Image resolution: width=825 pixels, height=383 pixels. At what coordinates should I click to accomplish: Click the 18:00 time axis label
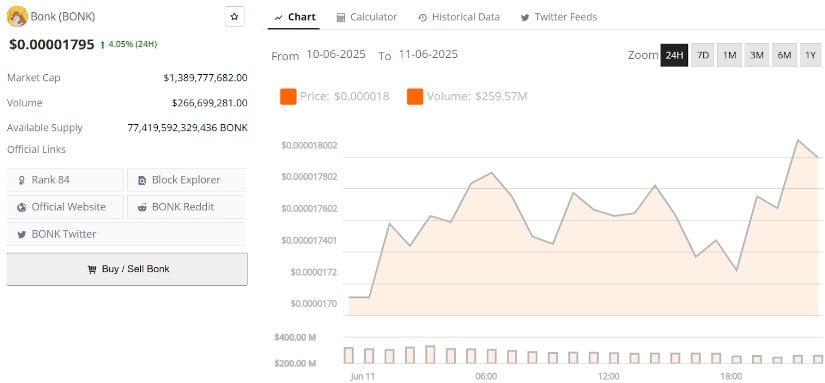click(x=731, y=377)
